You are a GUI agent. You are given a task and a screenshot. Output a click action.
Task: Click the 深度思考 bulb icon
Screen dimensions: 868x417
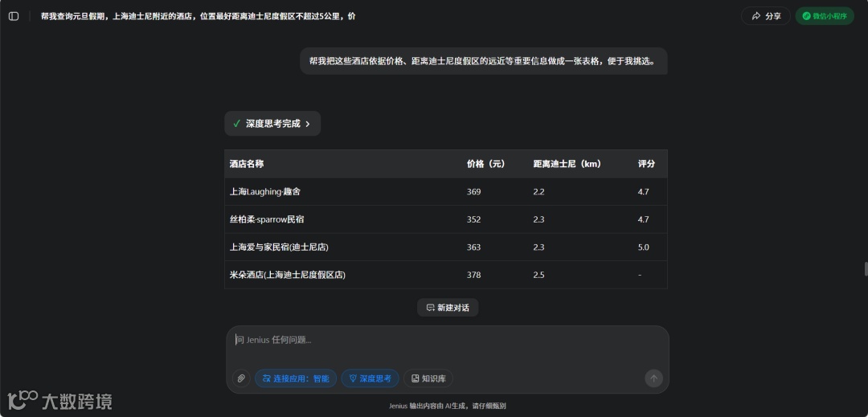353,378
